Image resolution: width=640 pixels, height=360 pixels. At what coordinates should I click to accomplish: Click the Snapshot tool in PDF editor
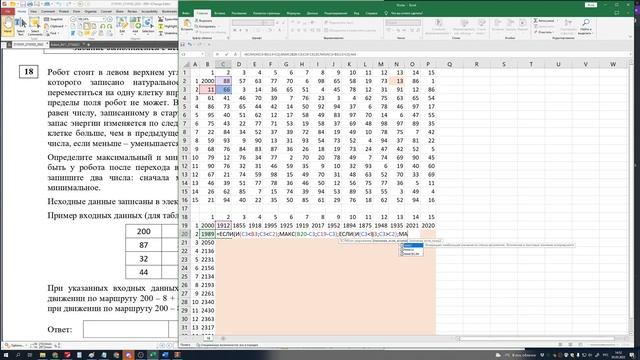click(53, 19)
